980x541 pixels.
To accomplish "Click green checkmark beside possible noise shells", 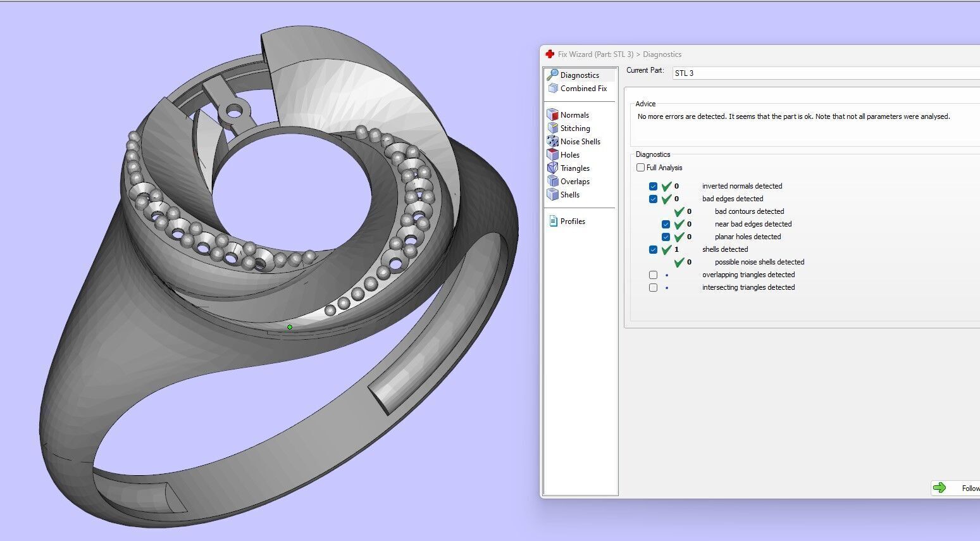I will [679, 262].
